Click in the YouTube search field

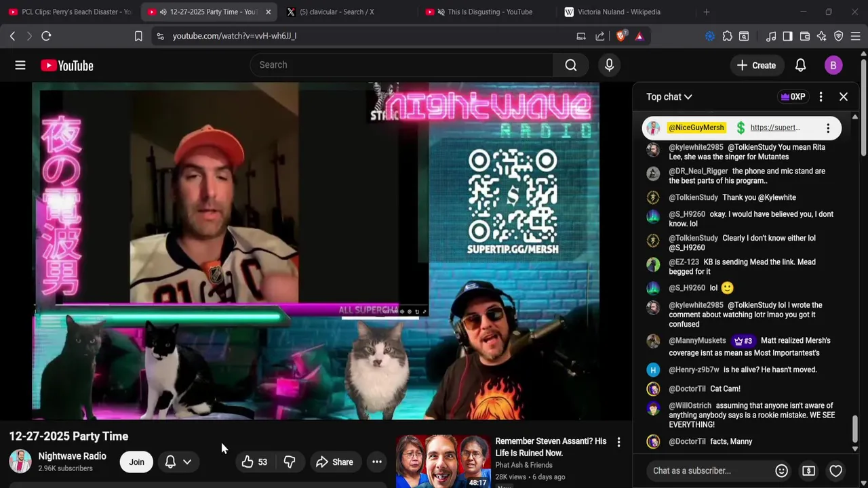pos(401,65)
